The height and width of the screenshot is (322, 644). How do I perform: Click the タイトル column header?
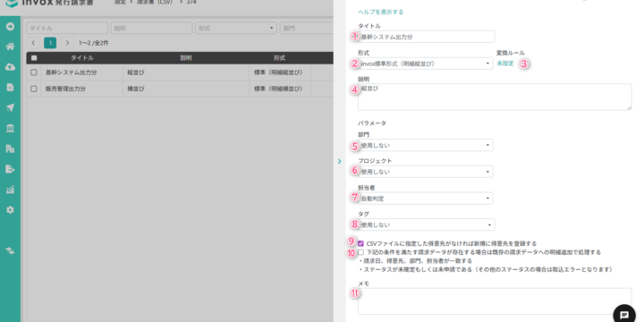[x=81, y=58]
